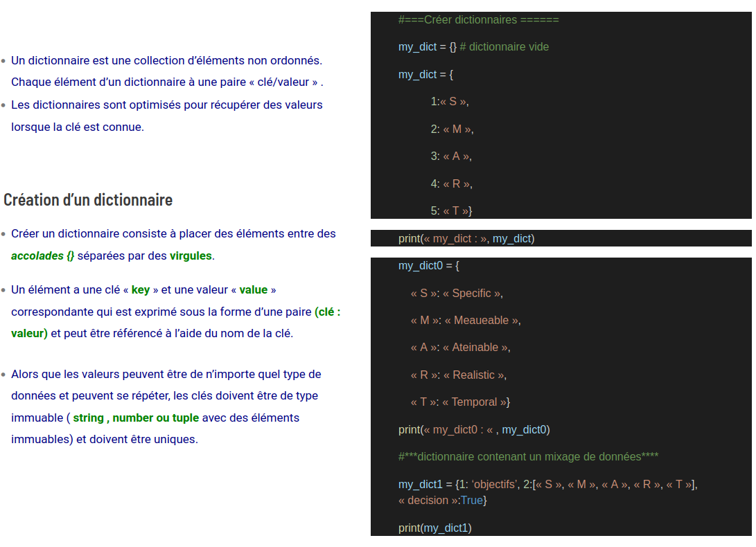Click the "#===Créer dictionnaires" code comment
Image resolution: width=756 pixels, height=547 pixels.
tap(478, 19)
